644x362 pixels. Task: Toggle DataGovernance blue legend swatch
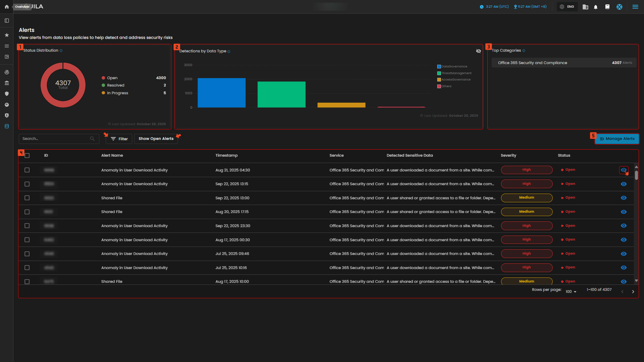pyautogui.click(x=439, y=66)
